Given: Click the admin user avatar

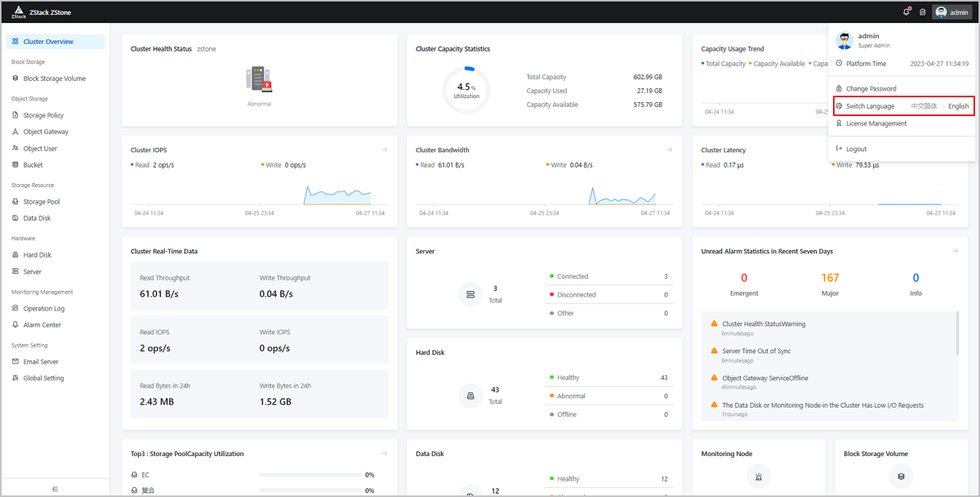Looking at the screenshot, I should tap(941, 12).
